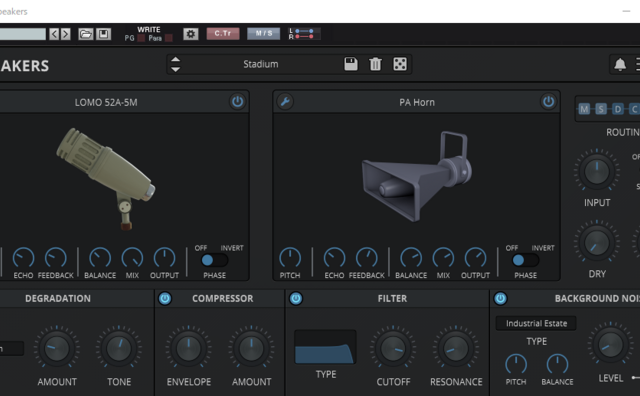Open preset folder icon in host toolbar
The height and width of the screenshot is (396, 640).
tap(86, 34)
